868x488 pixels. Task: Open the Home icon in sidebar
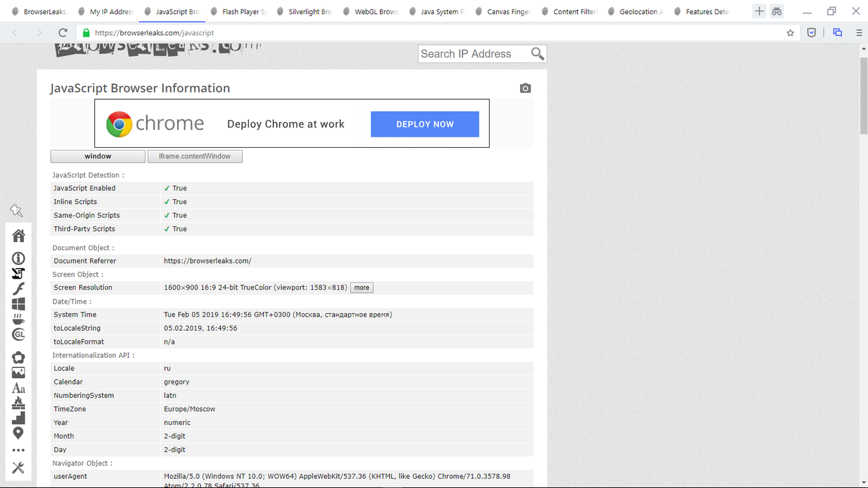pos(18,235)
